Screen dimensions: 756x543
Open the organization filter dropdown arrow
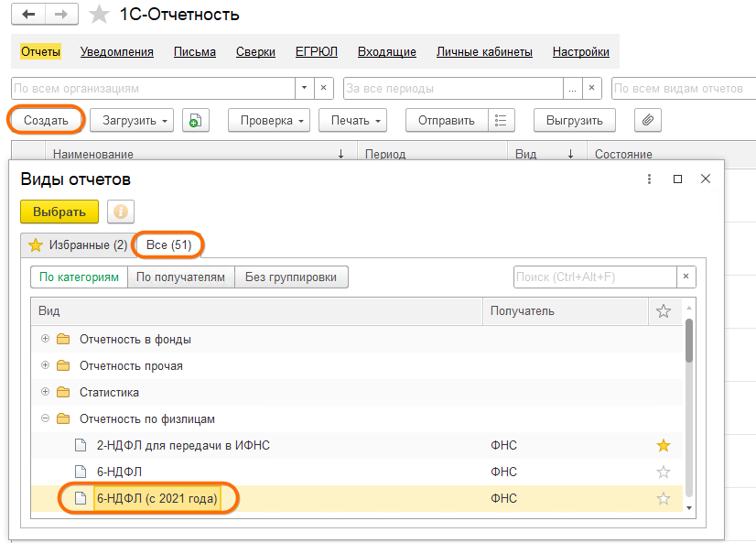point(304,88)
